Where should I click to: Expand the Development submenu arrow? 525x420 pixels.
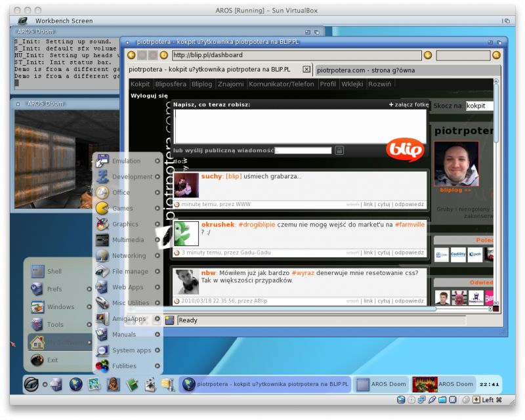click(157, 177)
